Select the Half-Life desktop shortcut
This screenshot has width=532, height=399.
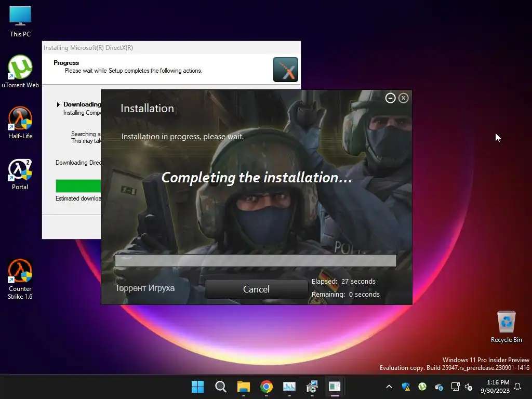[20, 123]
